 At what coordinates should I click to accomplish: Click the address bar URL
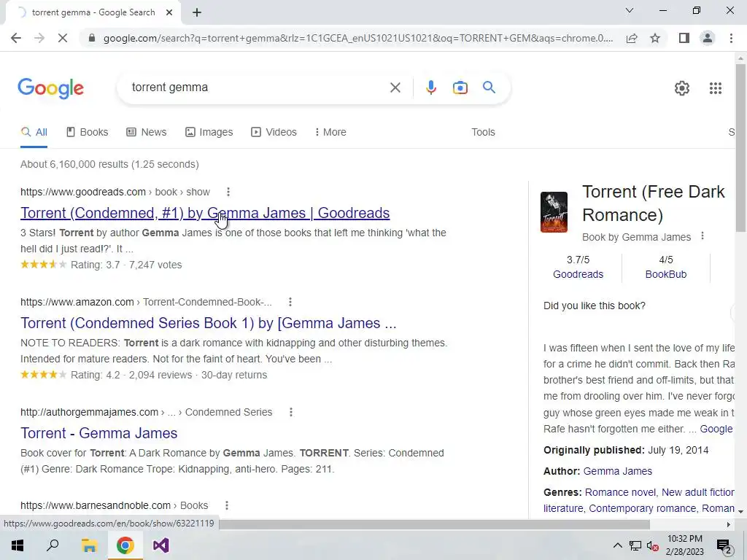[x=357, y=38]
